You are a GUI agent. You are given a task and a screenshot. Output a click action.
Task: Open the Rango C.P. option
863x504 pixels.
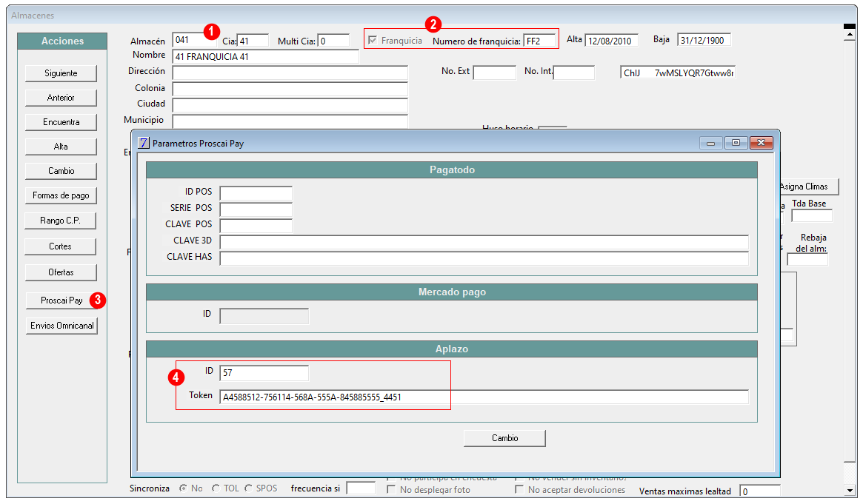click(x=60, y=221)
